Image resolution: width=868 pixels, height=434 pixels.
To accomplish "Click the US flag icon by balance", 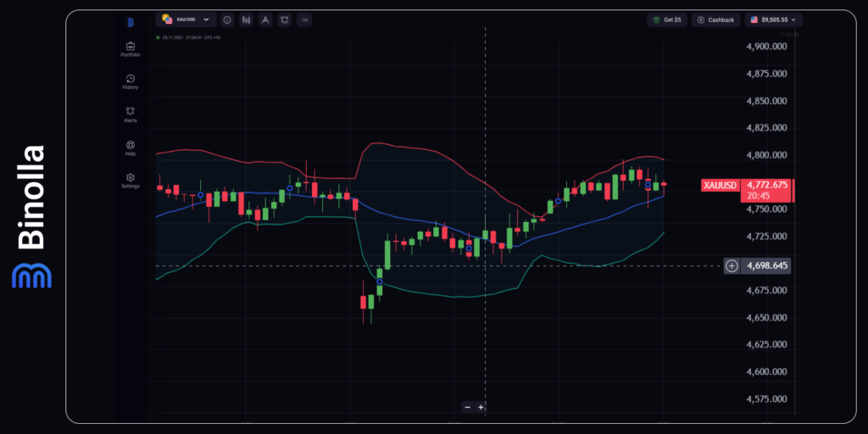I will tap(754, 20).
